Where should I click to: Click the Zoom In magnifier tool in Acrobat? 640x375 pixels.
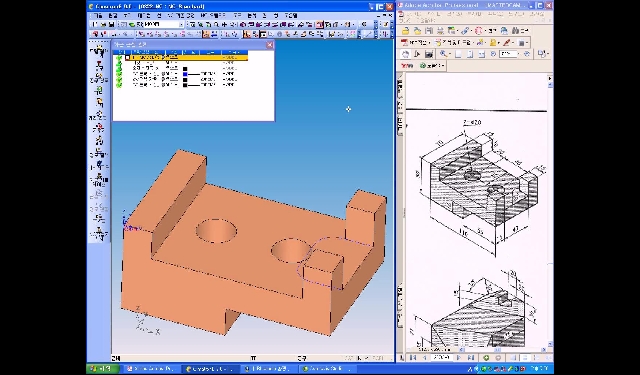pyautogui.click(x=444, y=54)
